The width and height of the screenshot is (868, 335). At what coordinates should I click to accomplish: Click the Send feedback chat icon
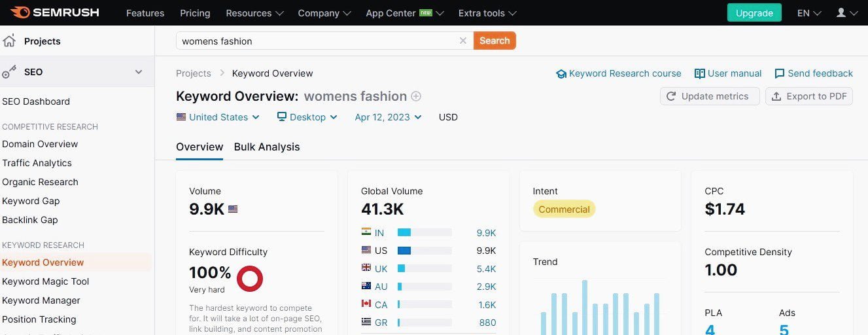coord(780,73)
